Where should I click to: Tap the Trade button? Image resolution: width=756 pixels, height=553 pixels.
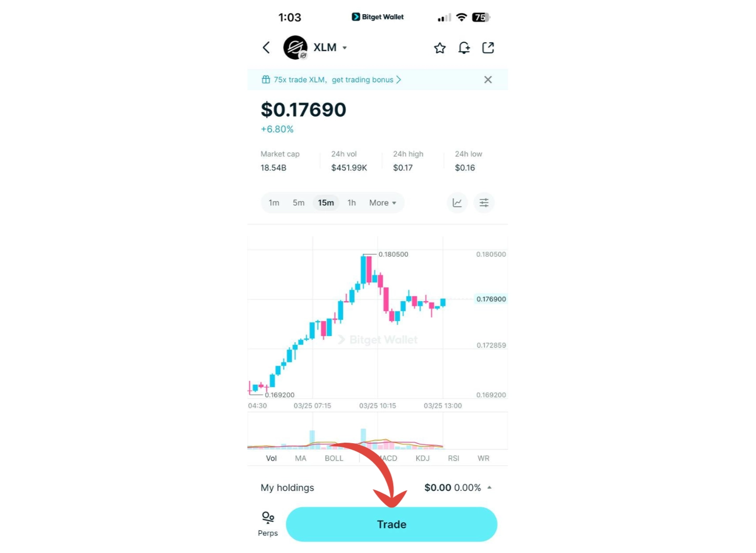pos(391,524)
